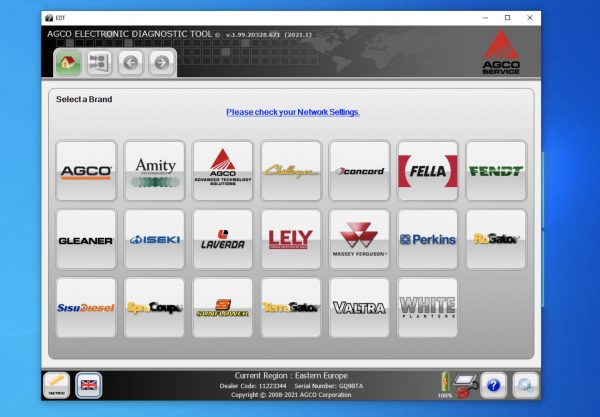Choose the FENDT brand
Image resolution: width=600 pixels, height=417 pixels.
496,171
